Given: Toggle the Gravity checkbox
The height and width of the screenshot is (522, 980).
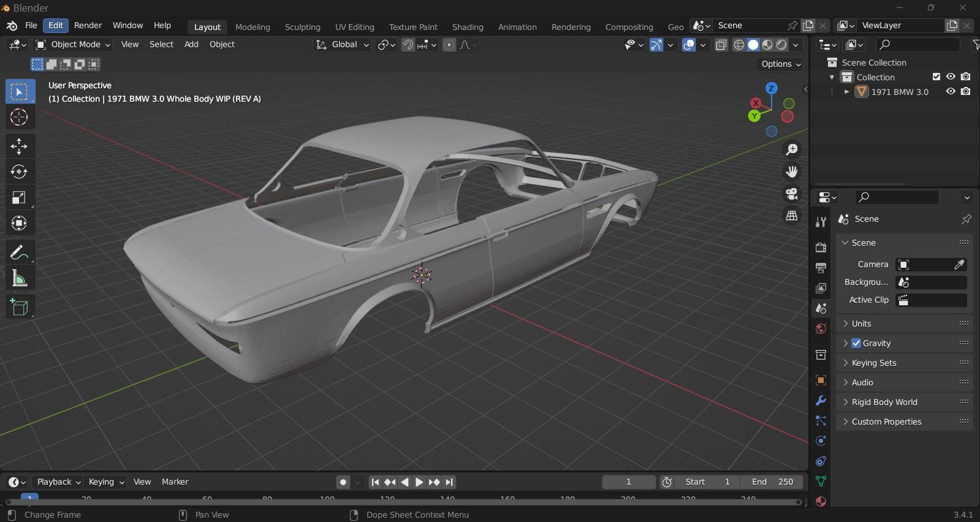Looking at the screenshot, I should [x=856, y=343].
